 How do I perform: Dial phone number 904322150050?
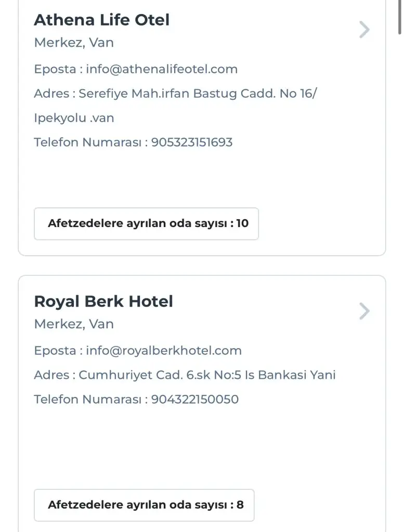point(195,400)
